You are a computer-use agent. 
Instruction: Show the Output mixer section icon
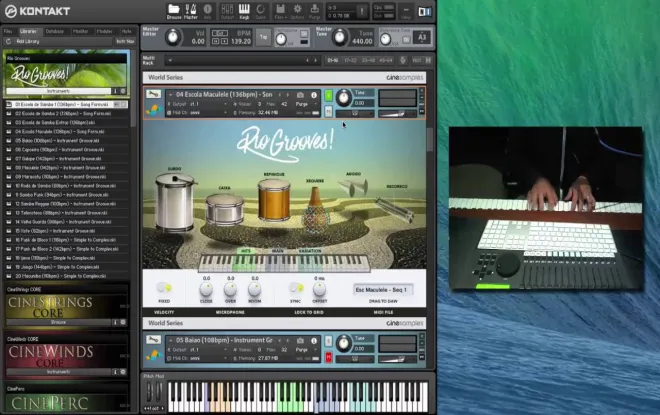pyautogui.click(x=227, y=11)
